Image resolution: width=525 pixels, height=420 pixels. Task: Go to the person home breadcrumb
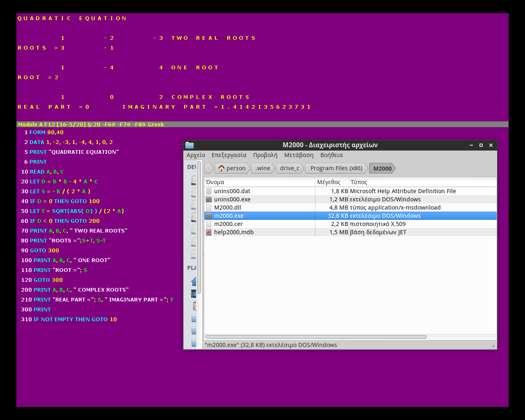pyautogui.click(x=232, y=168)
